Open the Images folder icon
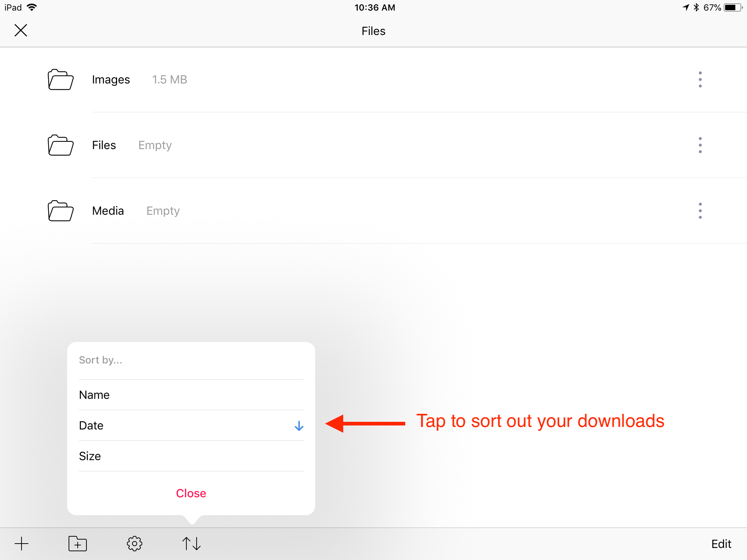Viewport: 747px width, 560px height. (61, 79)
